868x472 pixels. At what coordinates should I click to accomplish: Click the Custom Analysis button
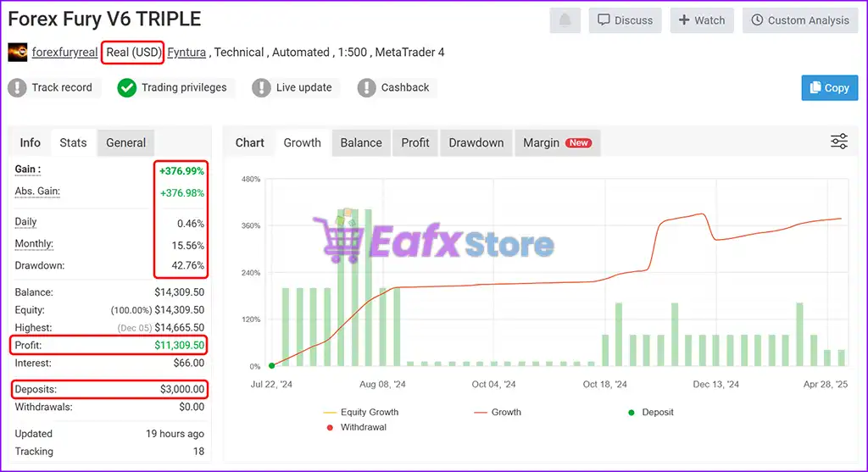pos(799,20)
